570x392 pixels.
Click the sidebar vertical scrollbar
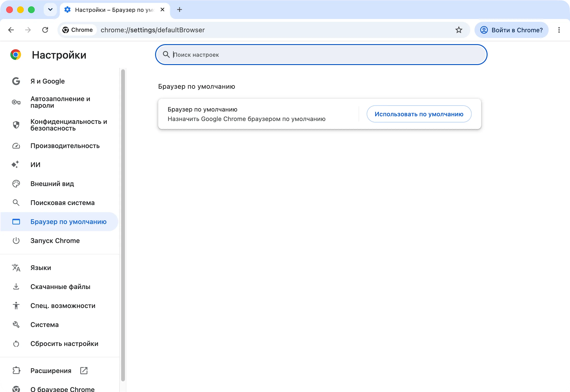pos(123,225)
